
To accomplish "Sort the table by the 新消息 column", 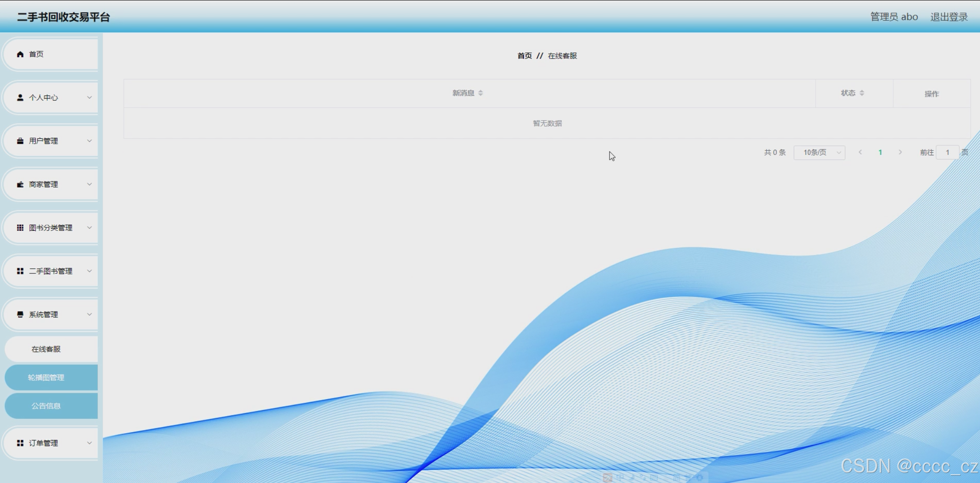I will coord(480,93).
